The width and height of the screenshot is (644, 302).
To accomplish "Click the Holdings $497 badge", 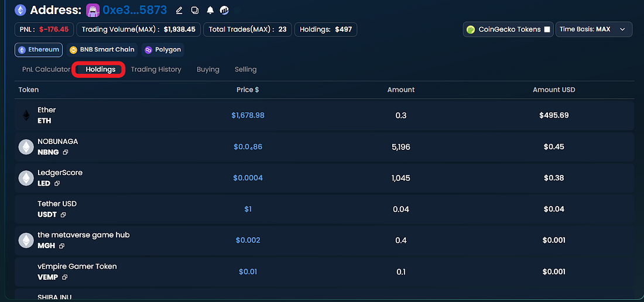I will pos(326,29).
